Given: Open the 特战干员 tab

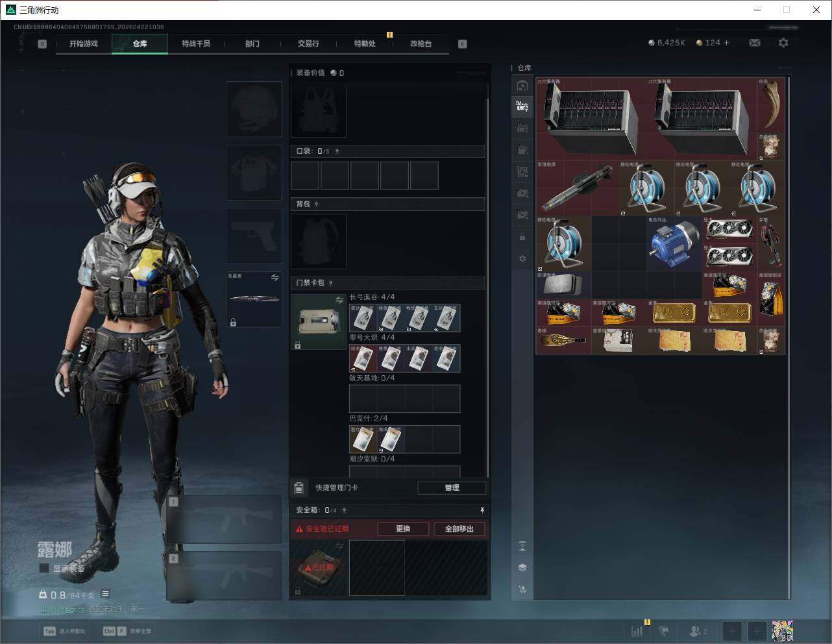Looking at the screenshot, I should (x=196, y=43).
